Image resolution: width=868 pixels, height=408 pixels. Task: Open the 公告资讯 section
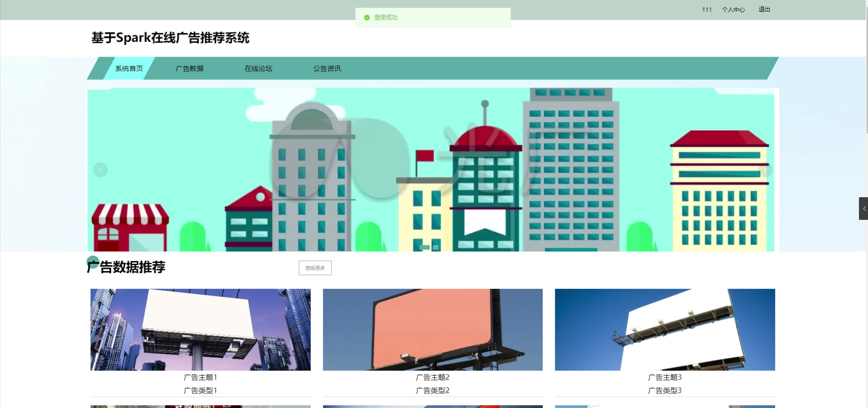327,68
